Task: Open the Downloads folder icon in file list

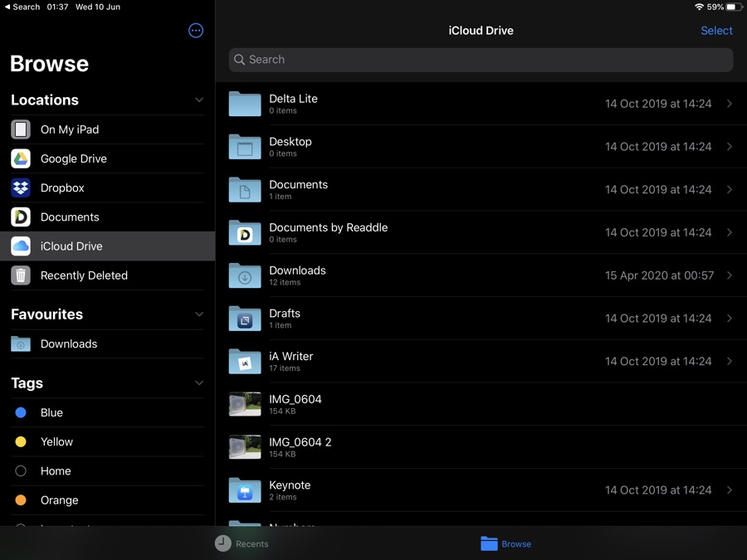Action: (x=245, y=275)
